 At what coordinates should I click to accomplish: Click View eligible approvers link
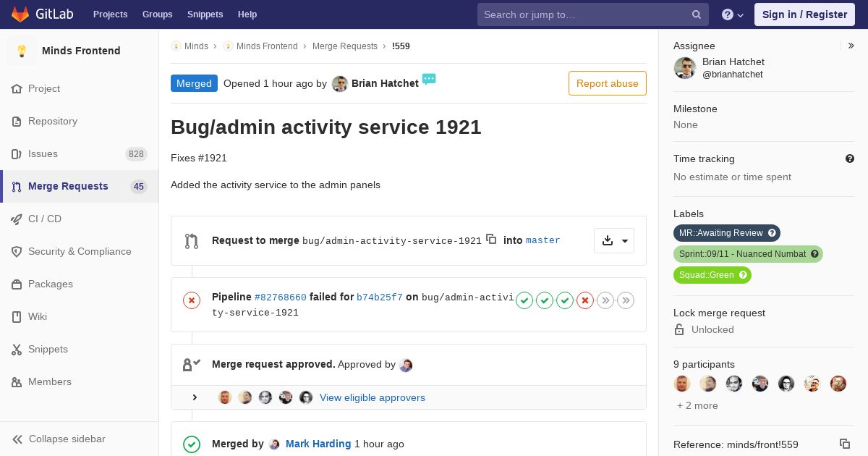373,397
